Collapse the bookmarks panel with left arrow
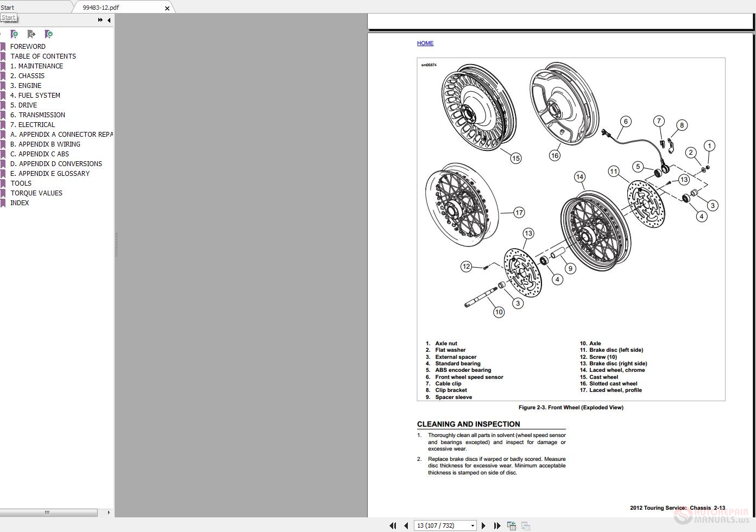756x532 pixels. point(109,20)
